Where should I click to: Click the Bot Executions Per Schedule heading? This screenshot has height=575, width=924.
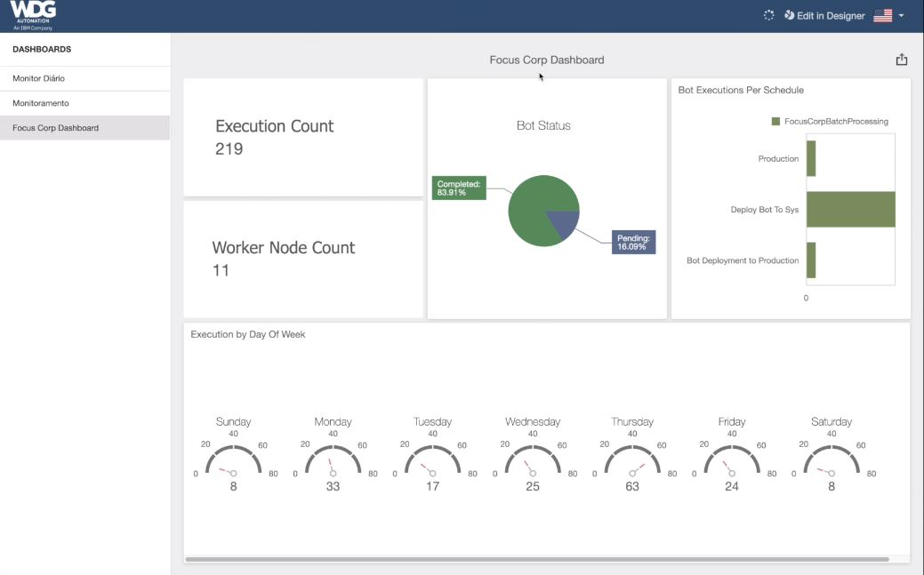pyautogui.click(x=741, y=90)
